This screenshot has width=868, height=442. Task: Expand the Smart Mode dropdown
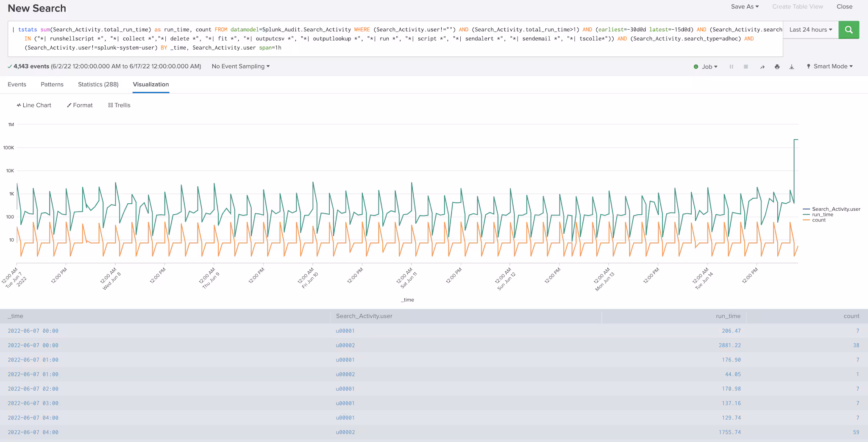[829, 66]
